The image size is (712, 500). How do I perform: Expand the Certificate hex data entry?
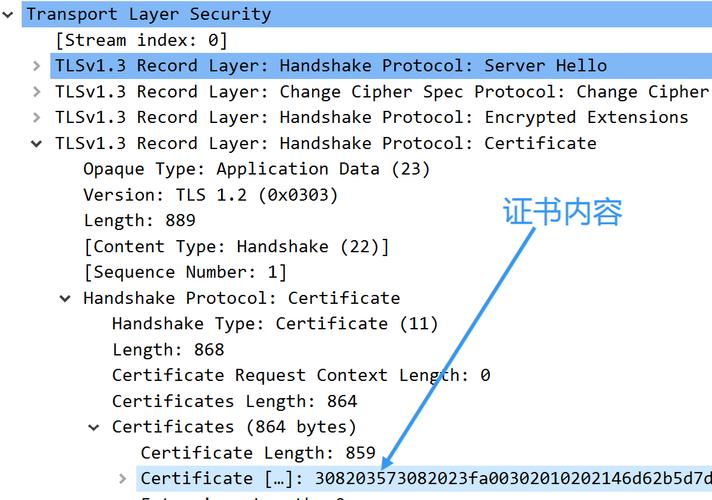122,479
